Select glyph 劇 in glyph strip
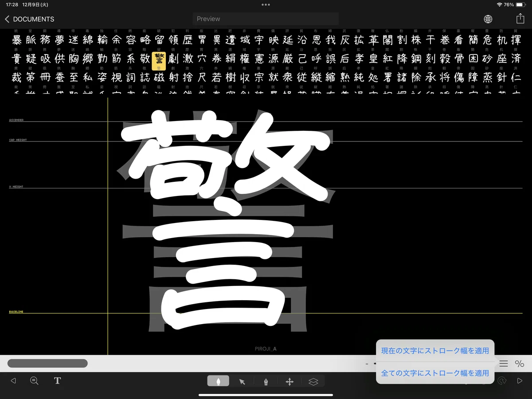Image resolution: width=532 pixels, height=399 pixels. click(173, 59)
